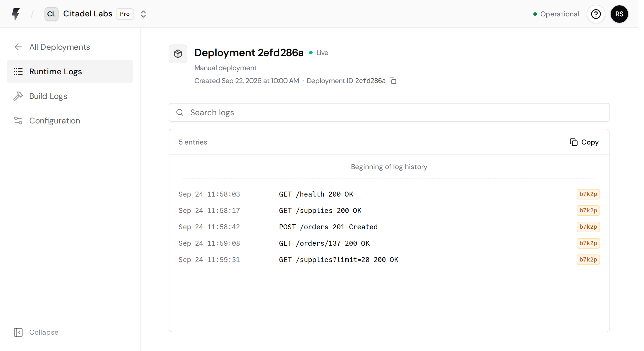Select the GET /supplies?limit=20 log line
This screenshot has height=351, width=644.
tap(389, 260)
